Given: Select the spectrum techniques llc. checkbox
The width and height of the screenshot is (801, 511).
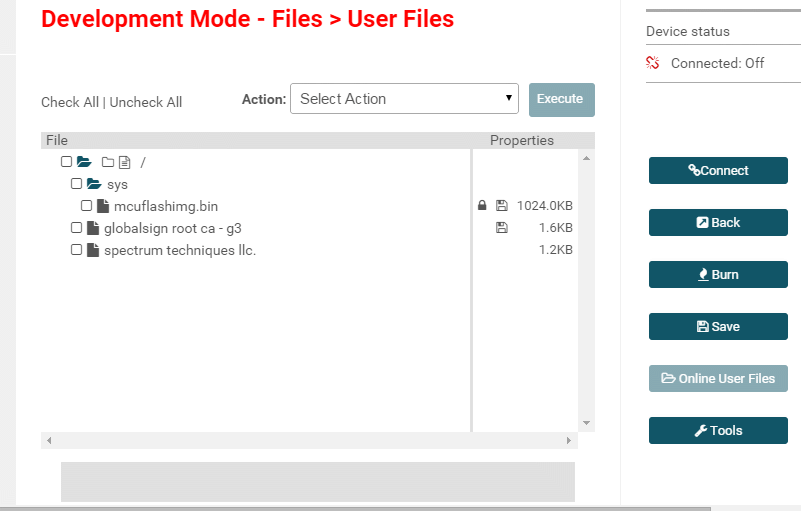Looking at the screenshot, I should click(x=77, y=250).
